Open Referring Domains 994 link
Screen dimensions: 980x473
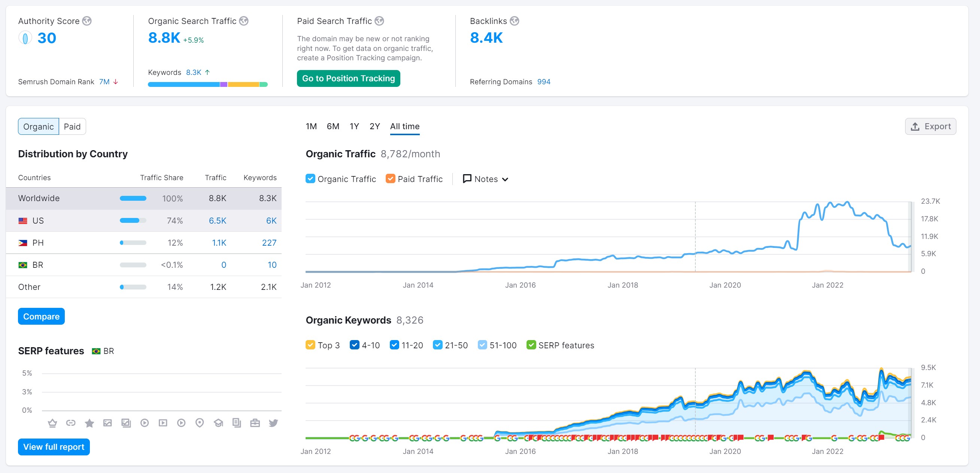pyautogui.click(x=543, y=82)
